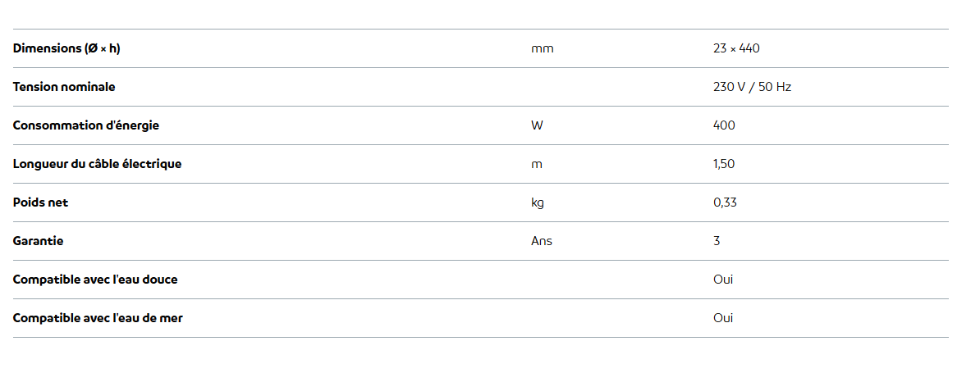Click the 'Compatible avec l'eau de mer' label

tap(98, 318)
